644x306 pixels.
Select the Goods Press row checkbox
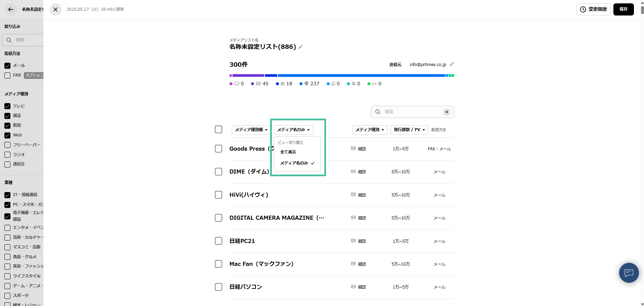218,149
